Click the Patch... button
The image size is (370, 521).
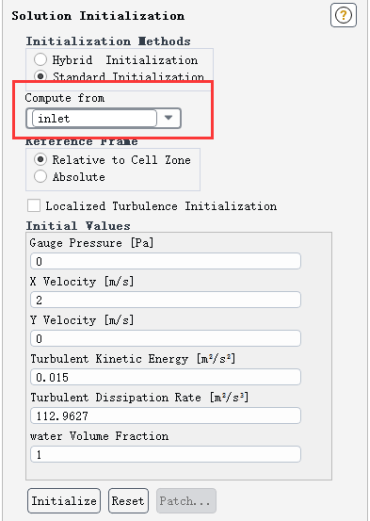tap(186, 501)
